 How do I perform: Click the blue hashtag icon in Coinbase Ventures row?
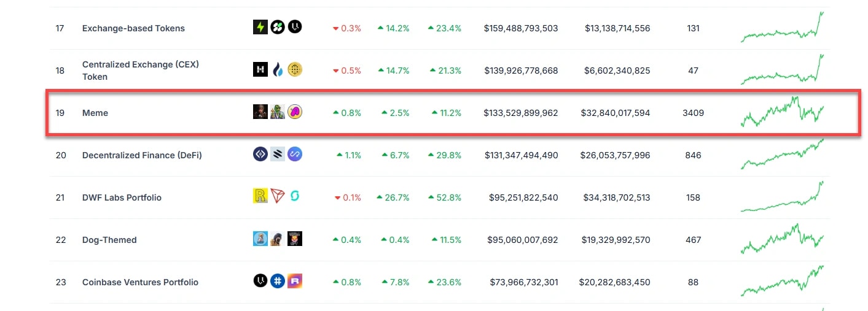pyautogui.click(x=278, y=281)
